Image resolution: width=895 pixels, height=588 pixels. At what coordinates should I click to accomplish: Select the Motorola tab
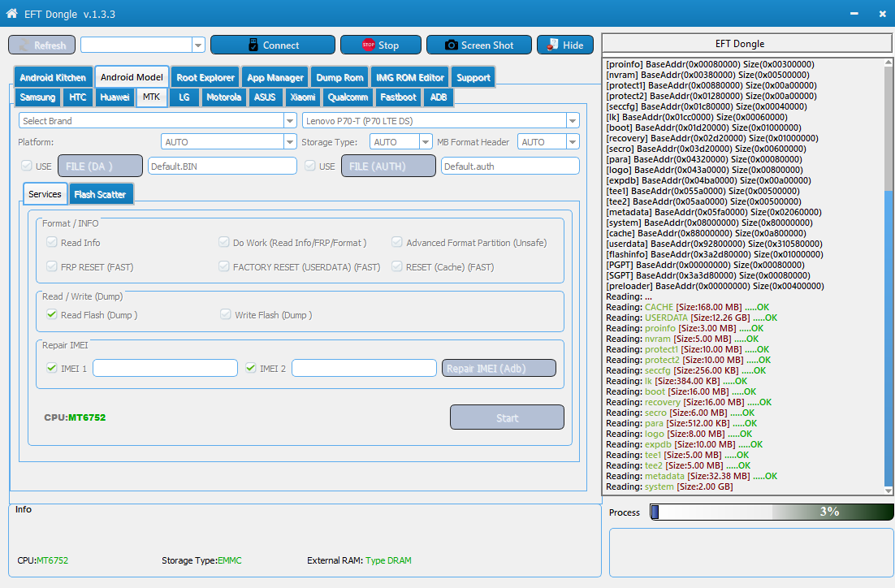[224, 97]
